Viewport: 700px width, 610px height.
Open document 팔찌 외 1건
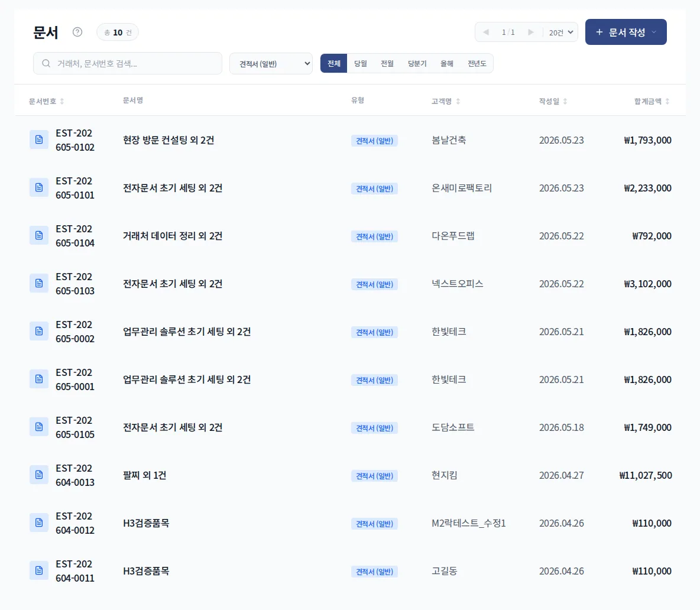144,475
